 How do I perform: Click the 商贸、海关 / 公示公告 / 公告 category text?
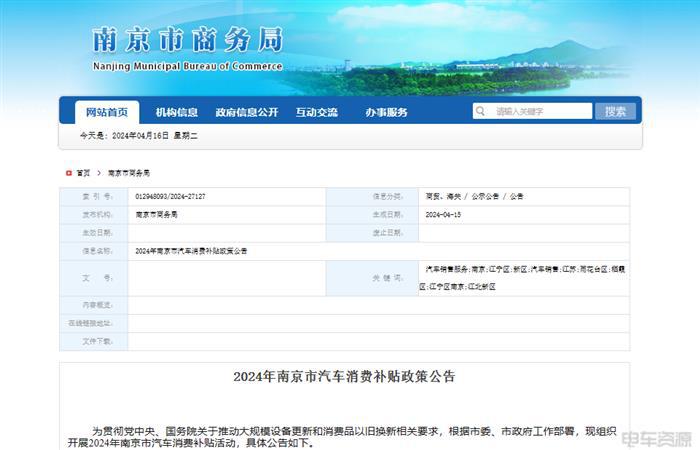click(474, 197)
